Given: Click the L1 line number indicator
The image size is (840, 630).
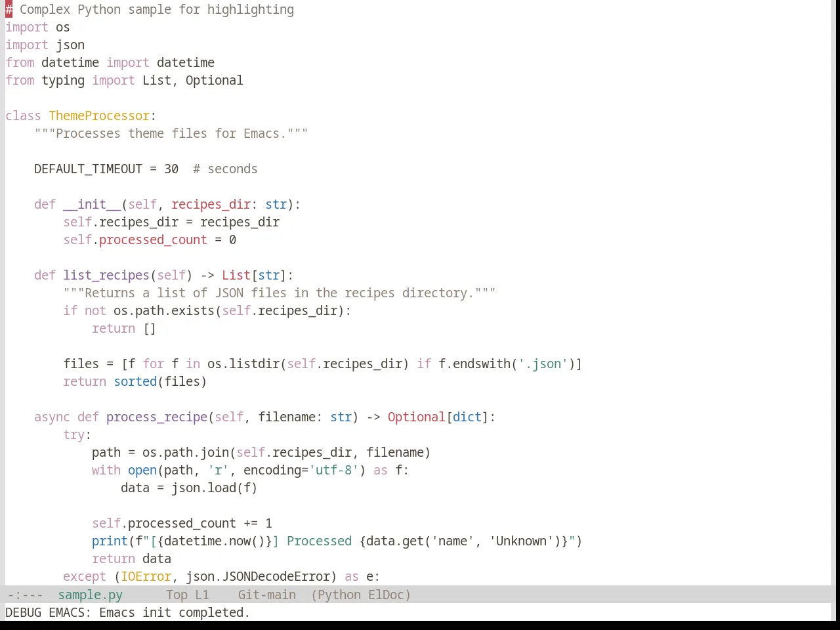Looking at the screenshot, I should click(201, 595).
